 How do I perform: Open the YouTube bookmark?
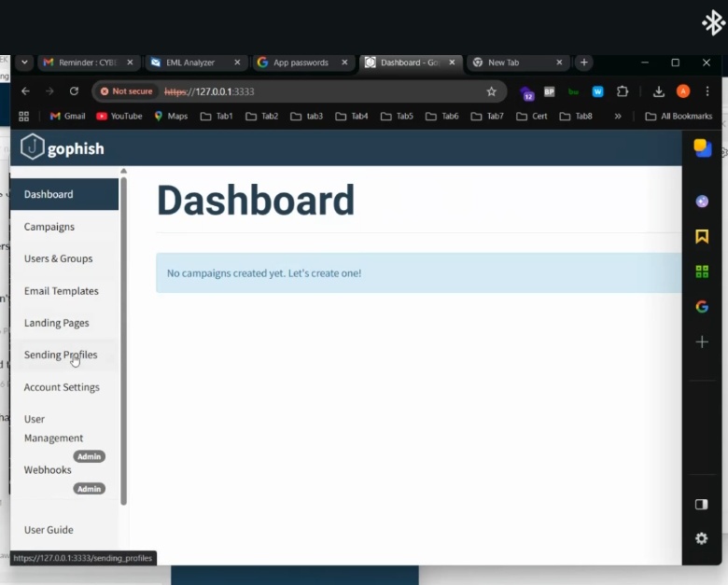119,116
